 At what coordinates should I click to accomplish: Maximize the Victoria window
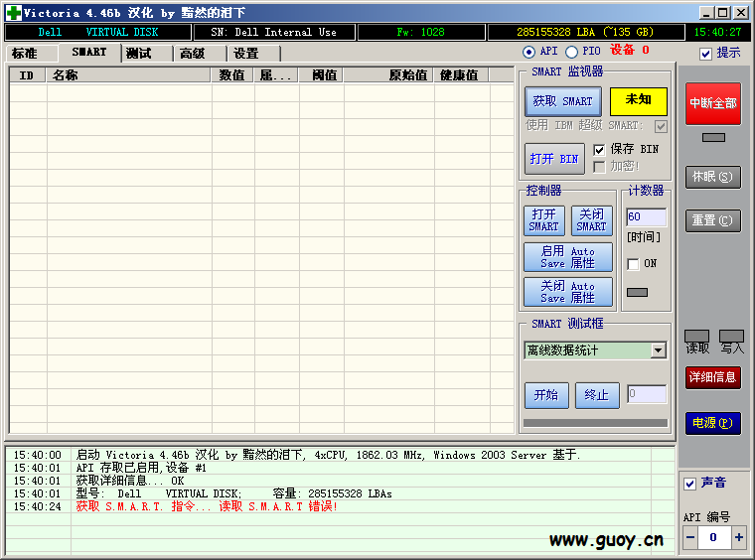[x=723, y=13]
